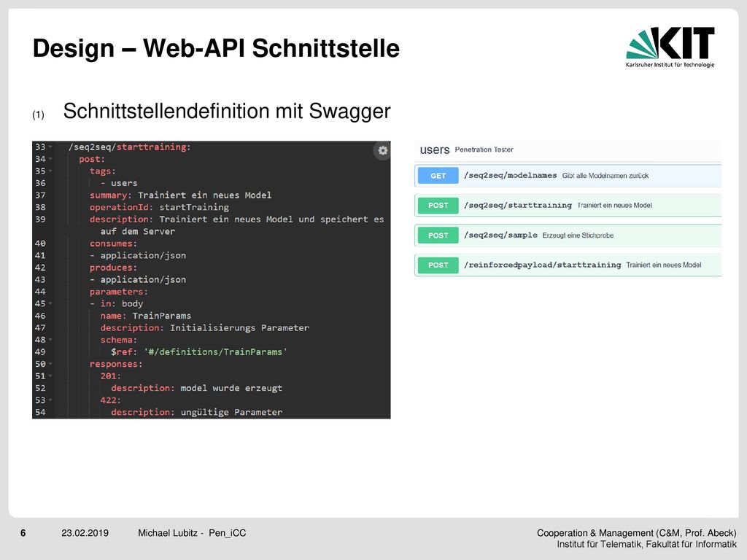
Task: Click the 'produces:' key at line 42
Action: point(113,268)
